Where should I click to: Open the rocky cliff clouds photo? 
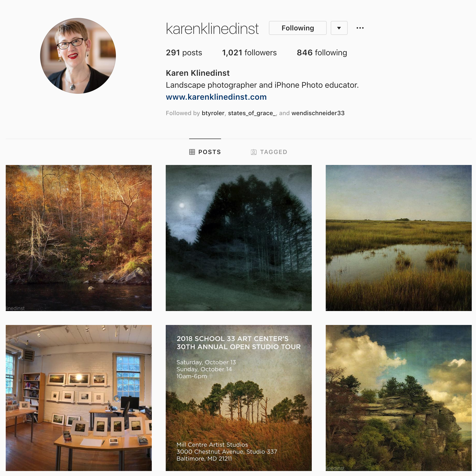(399, 398)
